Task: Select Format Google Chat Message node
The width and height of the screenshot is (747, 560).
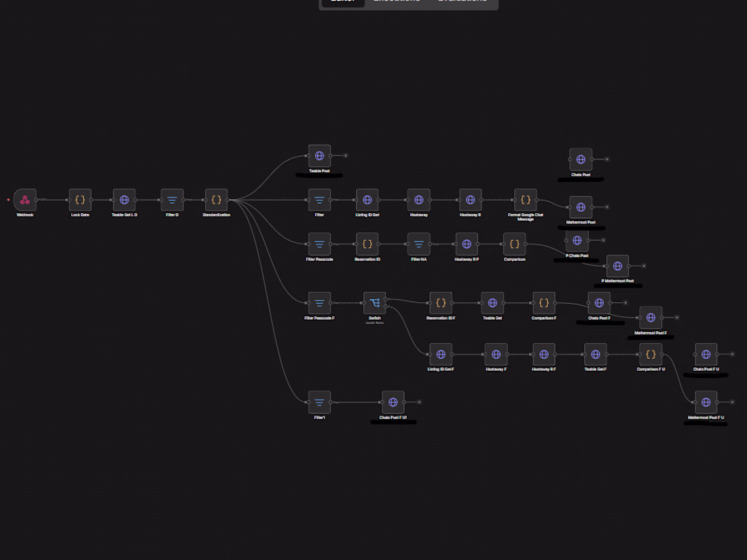Action: click(x=526, y=200)
